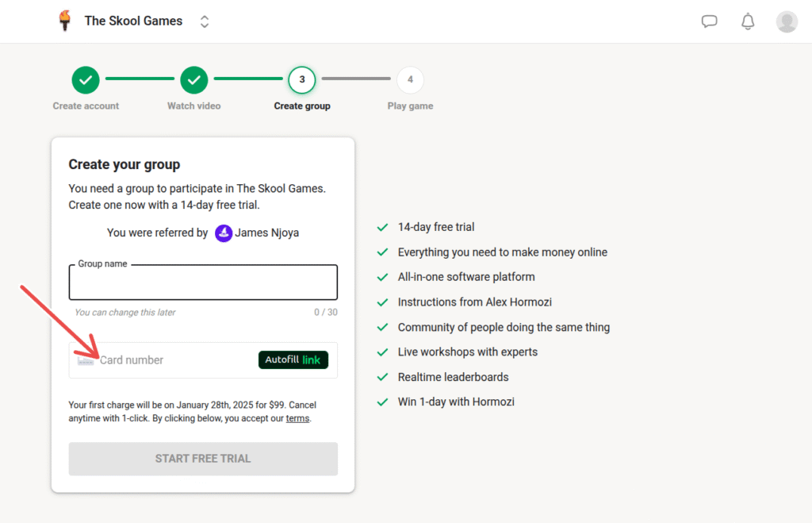The image size is (812, 523).
Task: Go to step 2 Watch video
Action: 193,80
